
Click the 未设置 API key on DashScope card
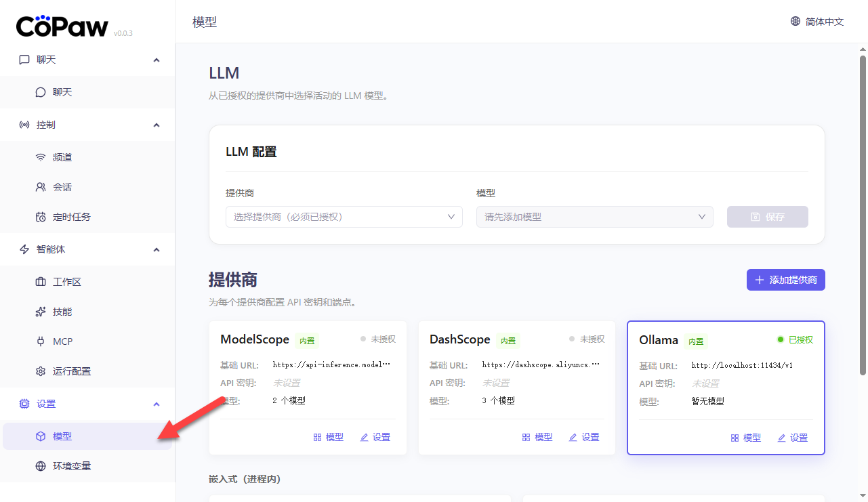(x=496, y=383)
